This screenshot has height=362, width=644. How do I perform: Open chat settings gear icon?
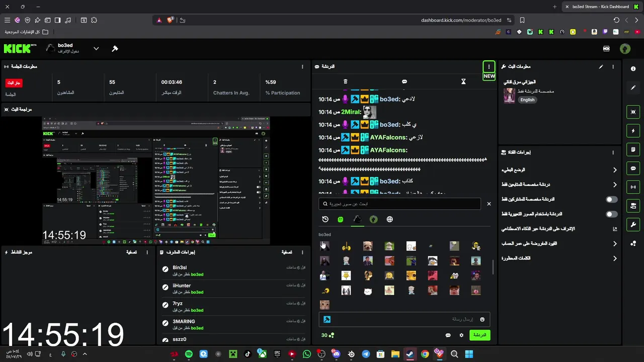click(461, 335)
